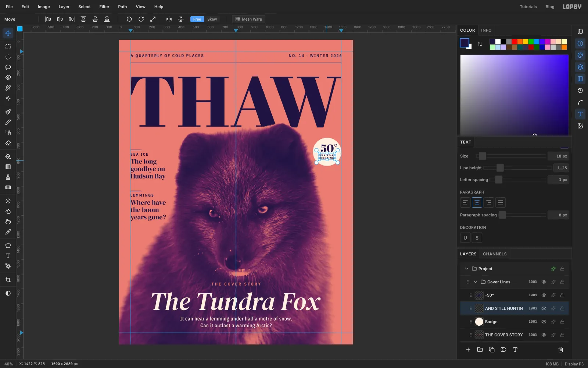
Task: Toggle visibility of Cover Lines folder
Action: point(544,282)
